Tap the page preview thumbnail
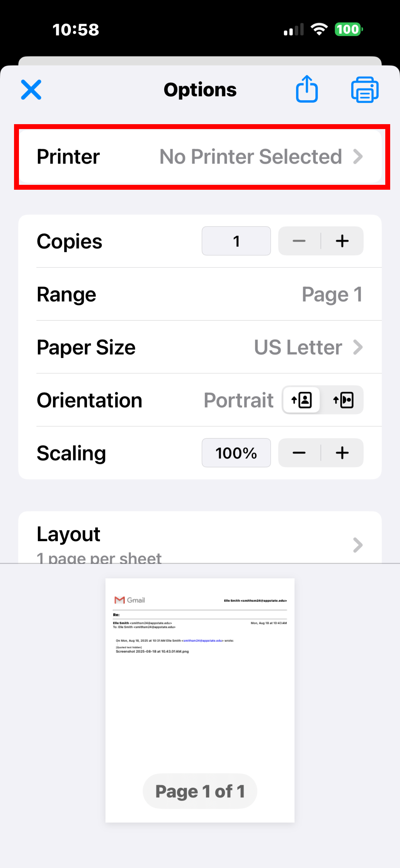The image size is (400, 868). coord(200,684)
